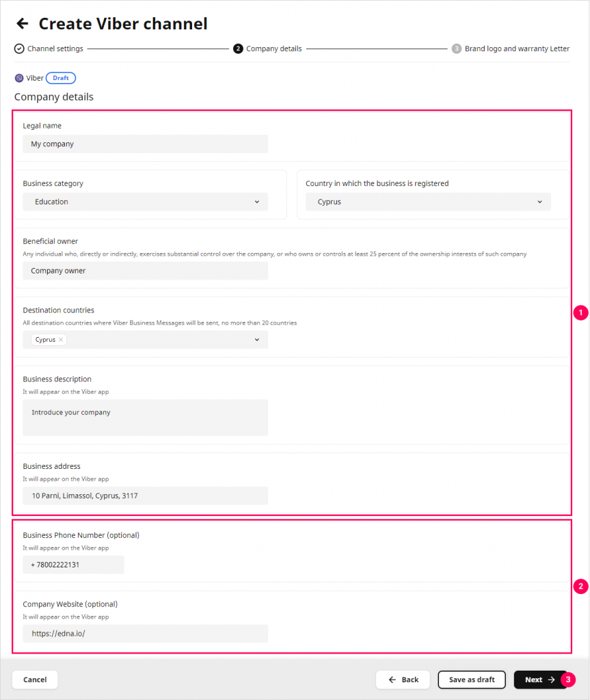Click red annotation marker number 1
The image size is (590, 700).
tap(580, 313)
